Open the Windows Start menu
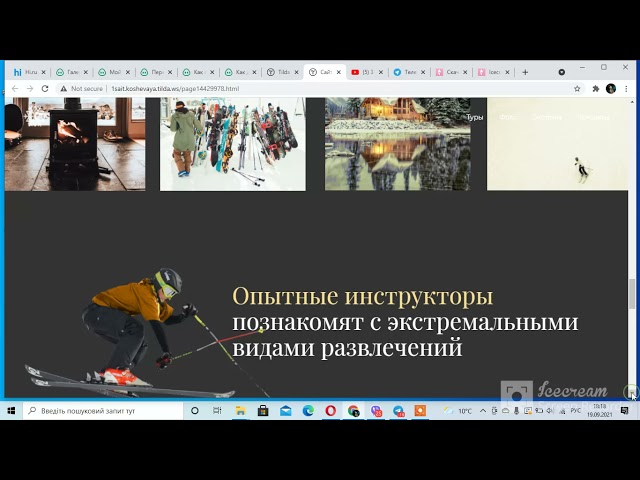Image resolution: width=640 pixels, height=480 pixels. point(11,411)
